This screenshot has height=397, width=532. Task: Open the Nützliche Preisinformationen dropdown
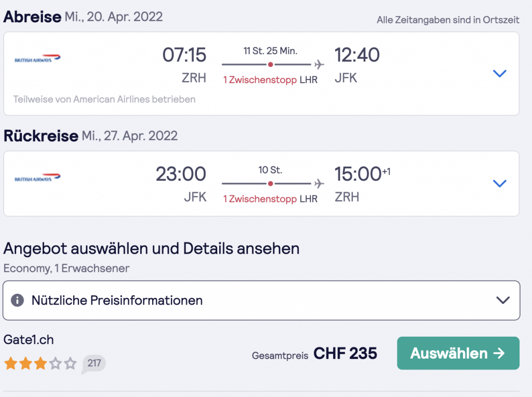point(502,300)
